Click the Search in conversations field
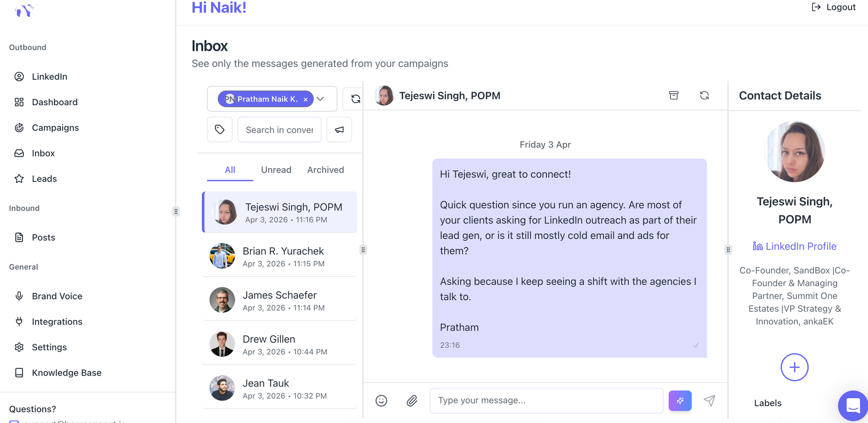The image size is (868, 423). (279, 130)
